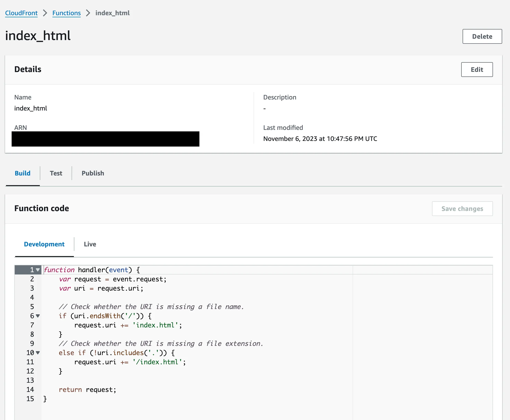Viewport: 510px width, 420px height.
Task: Click the missing file name comment line
Action: [x=151, y=307]
